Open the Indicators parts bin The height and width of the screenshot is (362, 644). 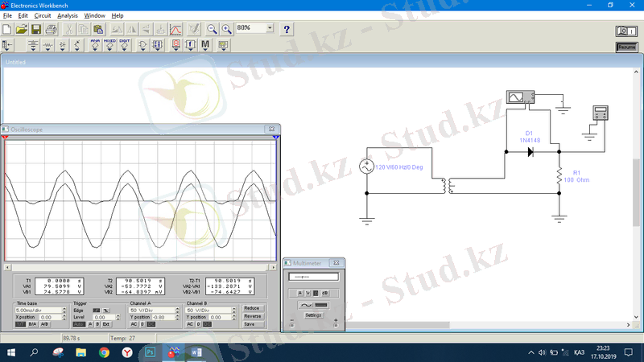point(175,45)
